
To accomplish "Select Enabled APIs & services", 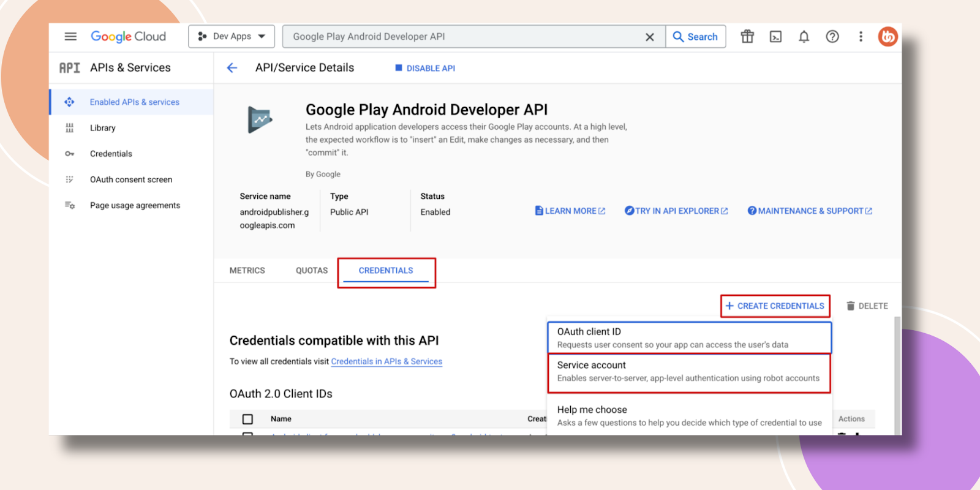I will (132, 102).
